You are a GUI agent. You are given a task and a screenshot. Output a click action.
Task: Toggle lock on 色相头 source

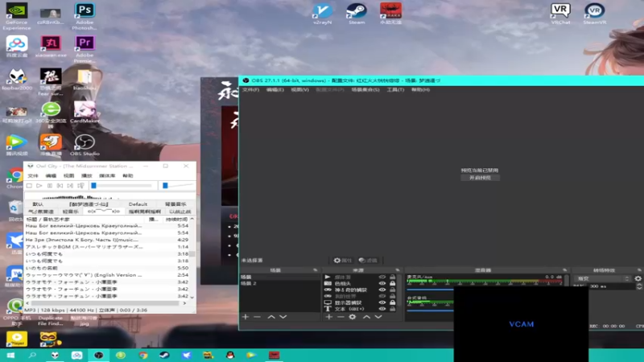pos(393,283)
